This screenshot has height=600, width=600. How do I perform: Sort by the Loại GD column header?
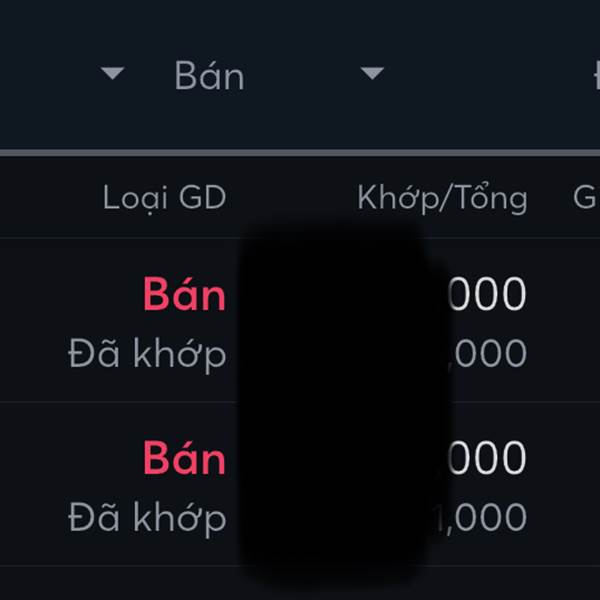tap(164, 198)
